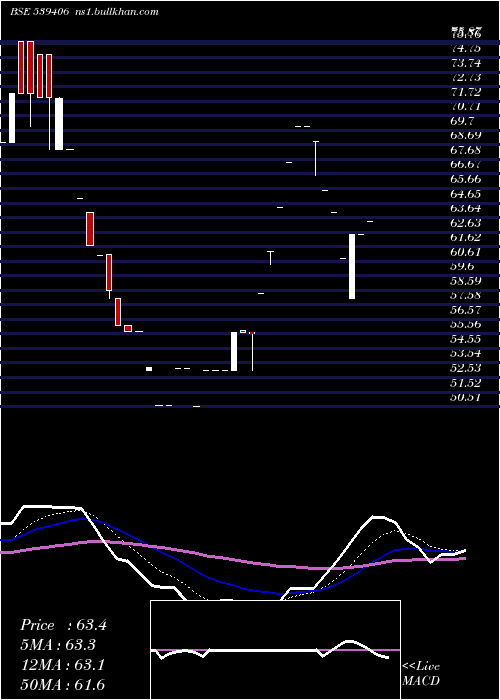Select the 73.74 price axis label
Viewport: 500px width, 700px height.
coord(466,63)
